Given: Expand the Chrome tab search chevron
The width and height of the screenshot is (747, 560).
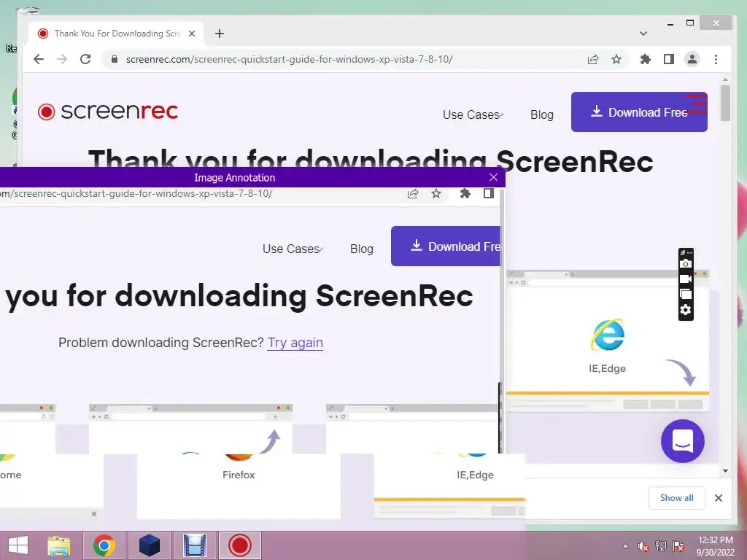Looking at the screenshot, I should click(643, 34).
